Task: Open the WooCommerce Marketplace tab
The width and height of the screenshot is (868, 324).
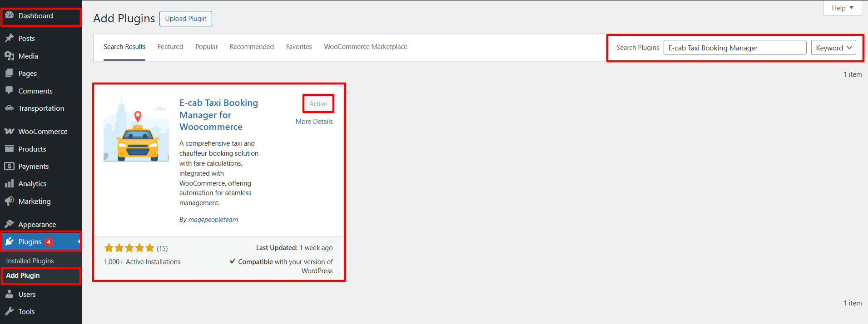Action: tap(365, 47)
